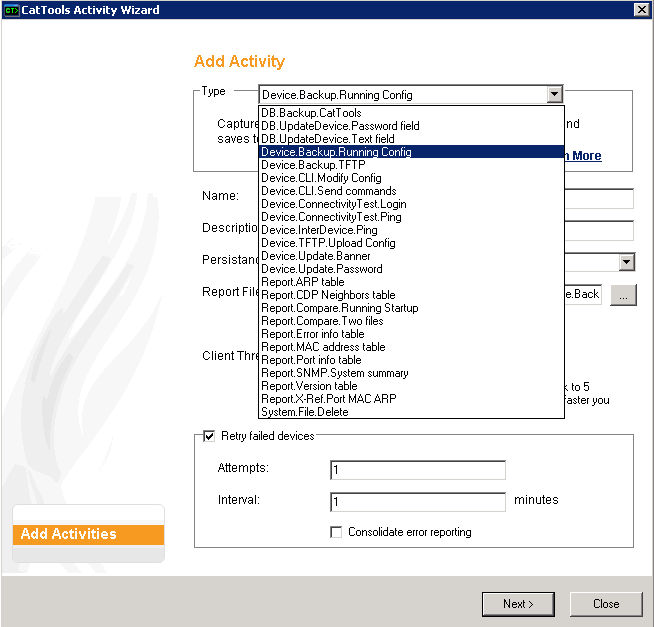Click the CatTools title bar icon

click(x=11, y=10)
